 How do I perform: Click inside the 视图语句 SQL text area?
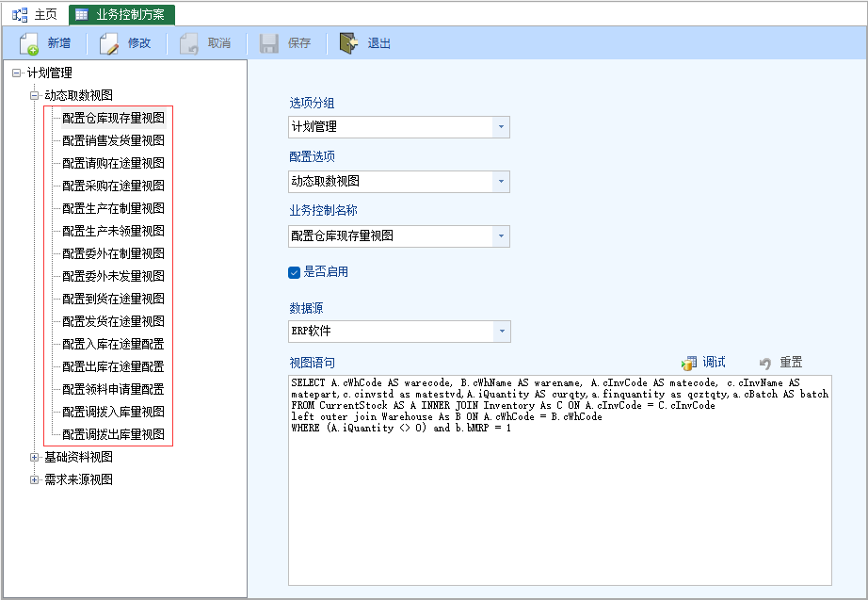pos(559,479)
